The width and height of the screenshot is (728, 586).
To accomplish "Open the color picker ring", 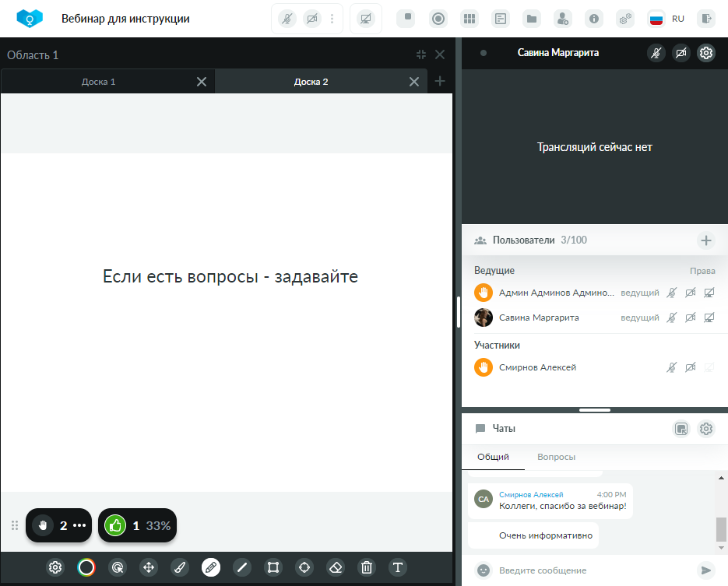I will click(86, 567).
